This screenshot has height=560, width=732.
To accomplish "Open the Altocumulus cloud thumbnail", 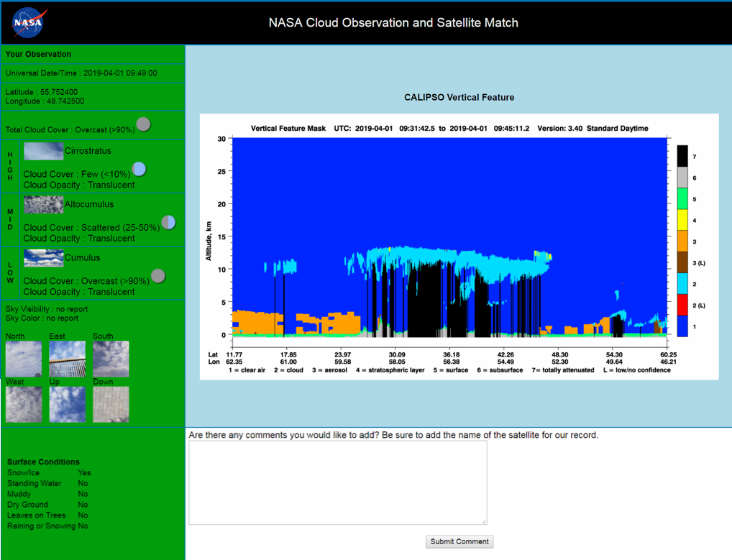I will point(43,205).
